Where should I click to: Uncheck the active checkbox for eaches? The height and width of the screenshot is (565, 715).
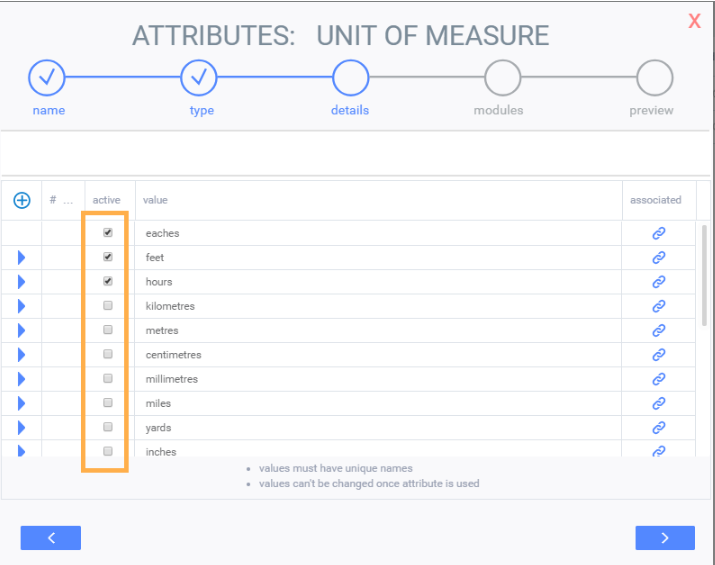108,232
